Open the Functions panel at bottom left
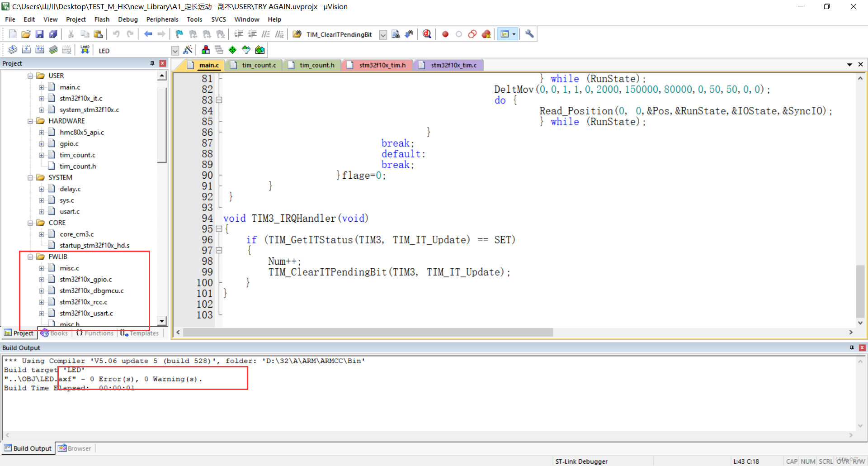868x466 pixels. pos(94,333)
